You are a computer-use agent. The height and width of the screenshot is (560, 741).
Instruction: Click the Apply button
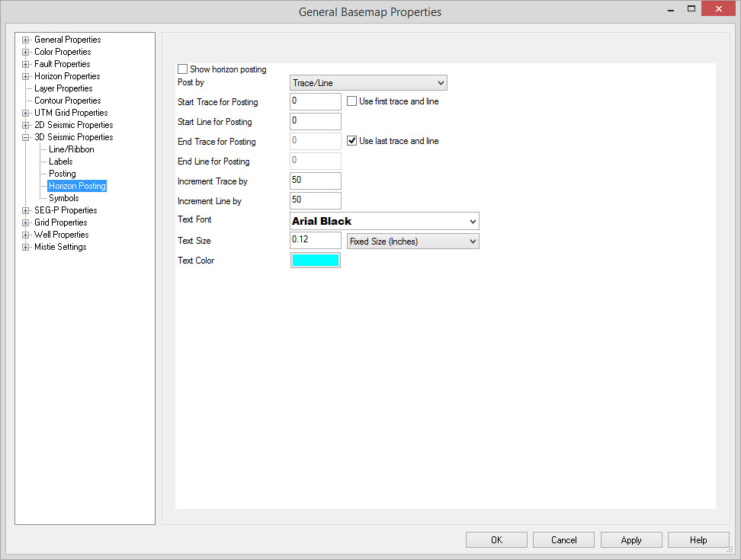(630, 540)
